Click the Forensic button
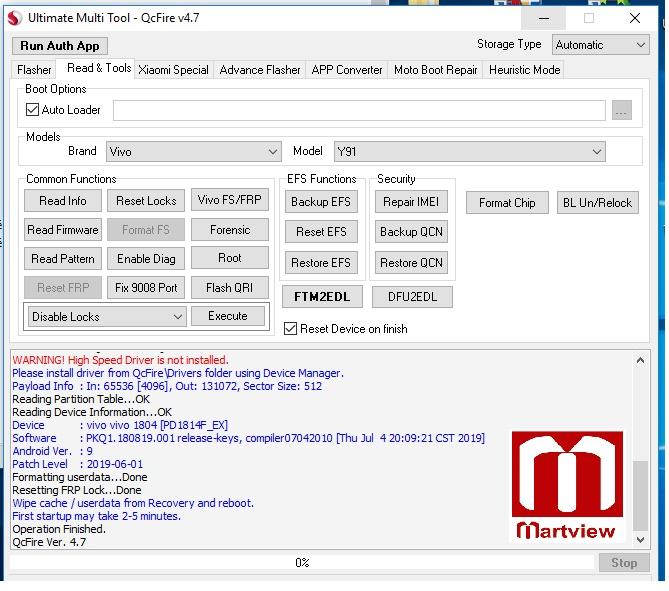669x591 pixels. pos(230,230)
